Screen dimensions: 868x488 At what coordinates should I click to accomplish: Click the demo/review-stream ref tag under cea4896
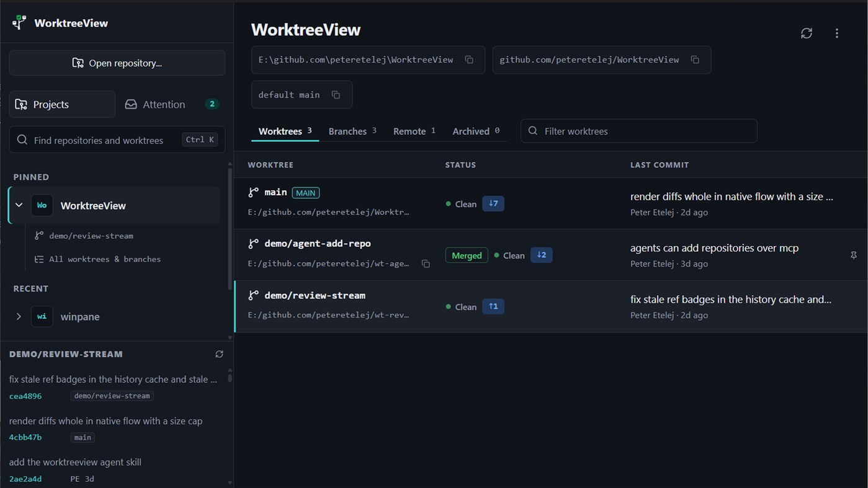112,396
